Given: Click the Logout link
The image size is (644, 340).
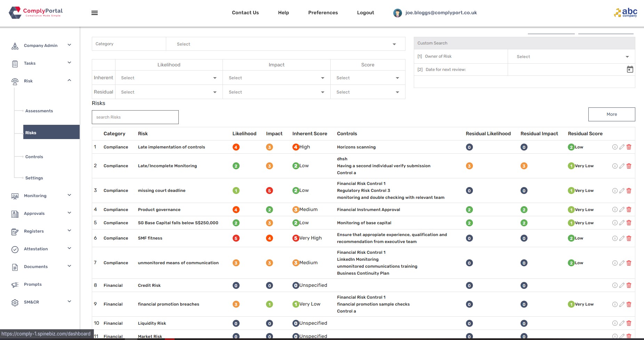Looking at the screenshot, I should pos(365,13).
